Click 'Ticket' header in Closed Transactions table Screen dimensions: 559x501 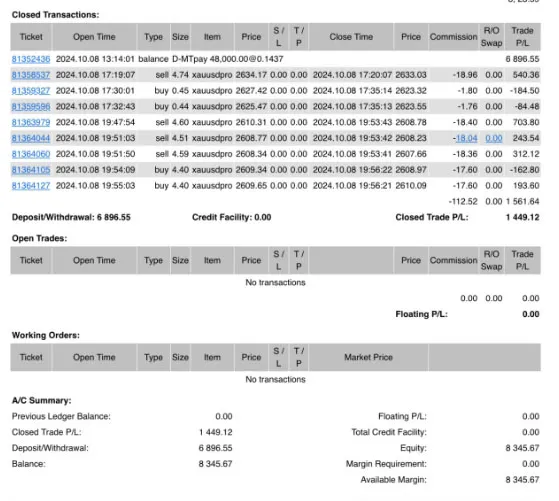click(x=31, y=37)
